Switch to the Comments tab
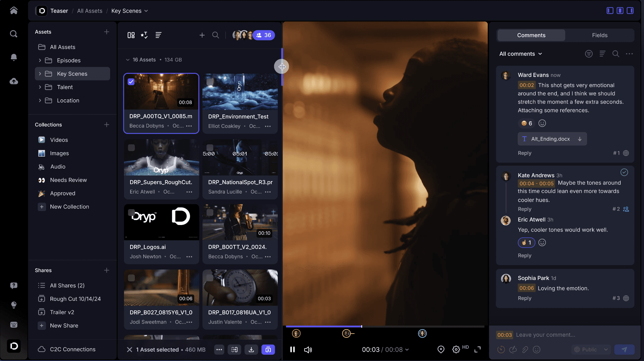 click(x=531, y=35)
